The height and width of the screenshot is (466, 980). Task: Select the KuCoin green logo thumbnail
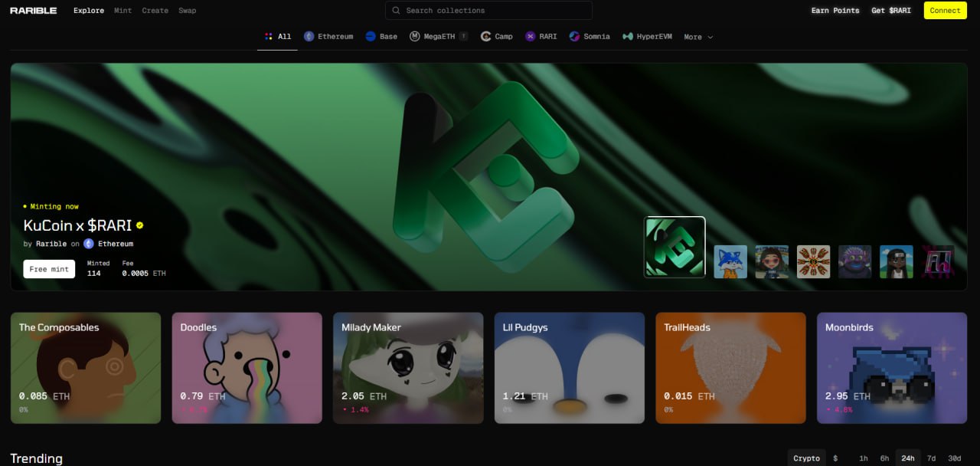pos(675,247)
